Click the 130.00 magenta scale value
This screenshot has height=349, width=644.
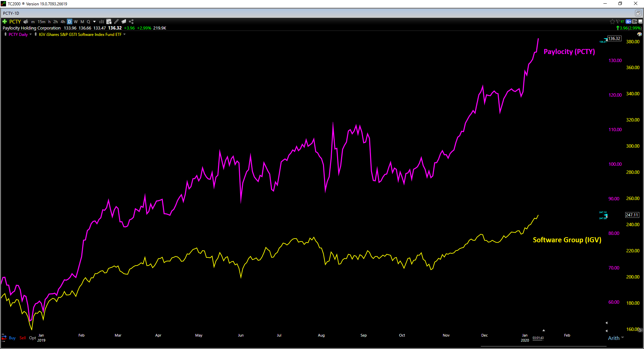[615, 60]
